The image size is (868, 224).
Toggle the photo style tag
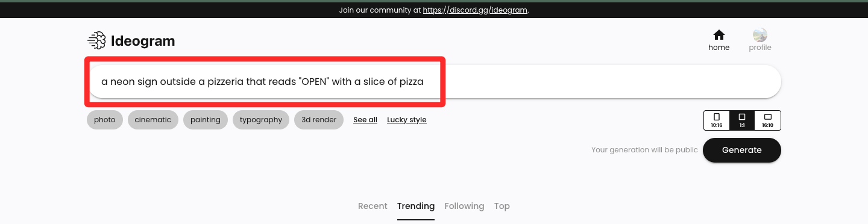[x=105, y=120]
